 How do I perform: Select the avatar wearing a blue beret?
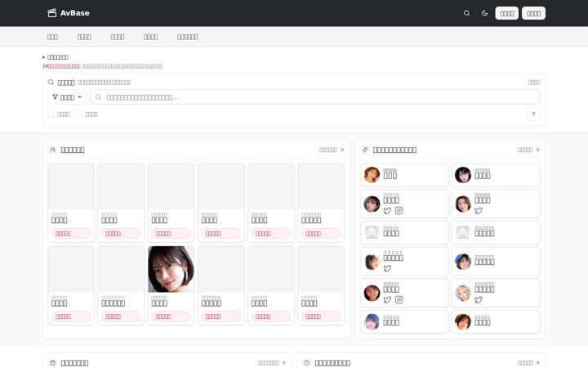[x=463, y=262]
